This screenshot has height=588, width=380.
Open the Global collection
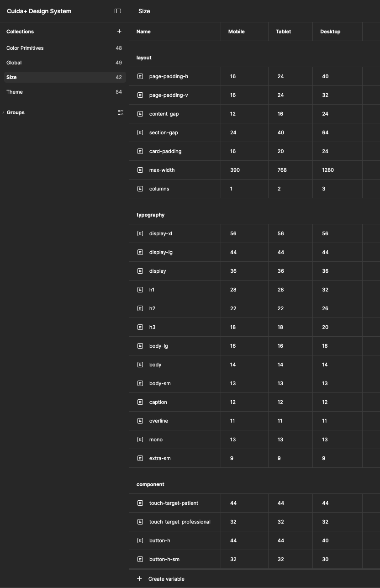point(64,63)
